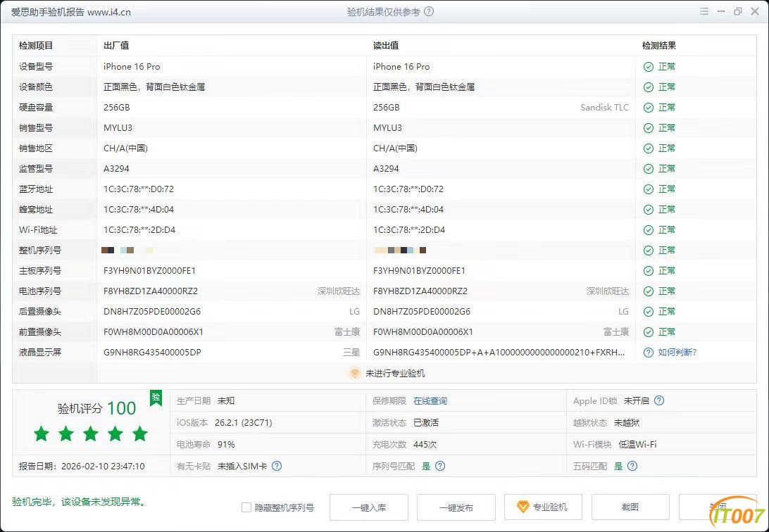Click the green 验 ribbon badge
Image resolution: width=769 pixels, height=532 pixels.
(x=156, y=398)
